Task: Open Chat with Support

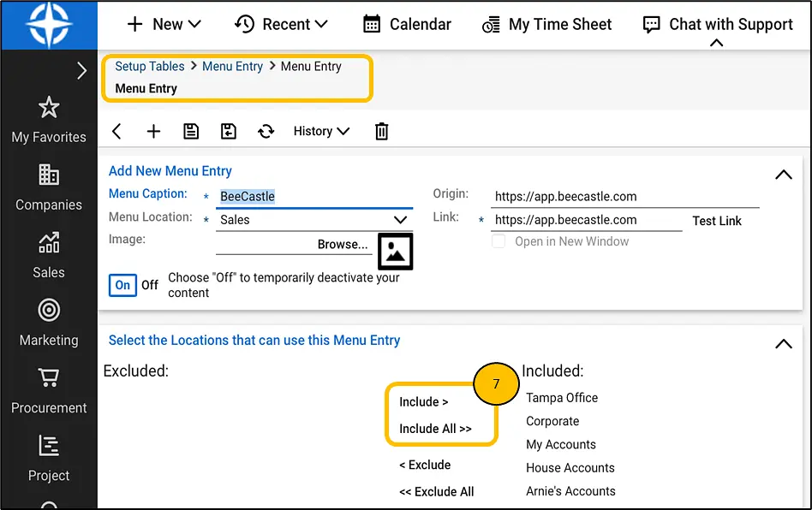Action: [718, 24]
